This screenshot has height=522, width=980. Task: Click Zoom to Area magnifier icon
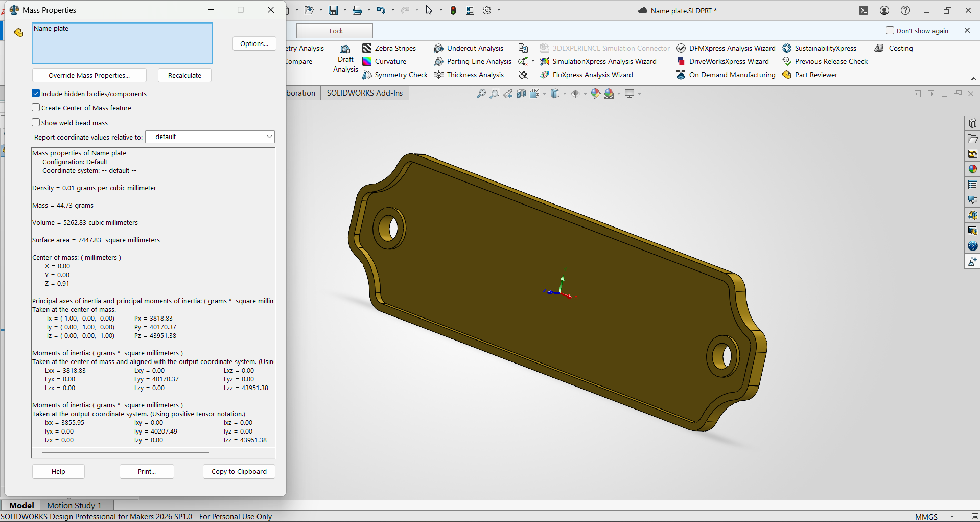pyautogui.click(x=494, y=94)
